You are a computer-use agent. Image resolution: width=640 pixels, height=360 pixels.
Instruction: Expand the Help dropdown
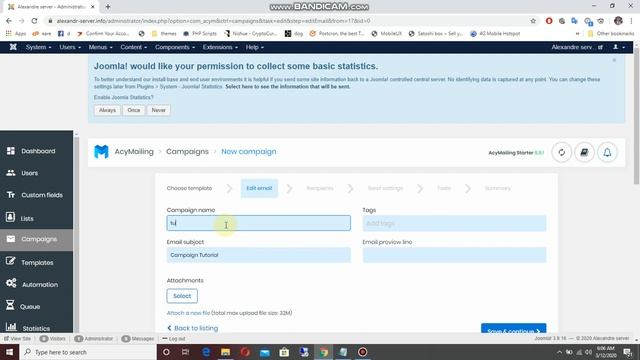click(255, 47)
